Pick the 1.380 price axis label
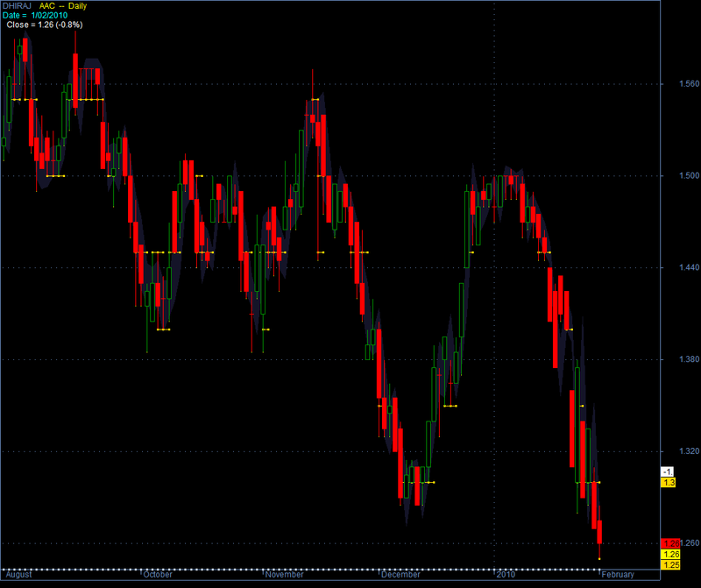 coord(689,359)
